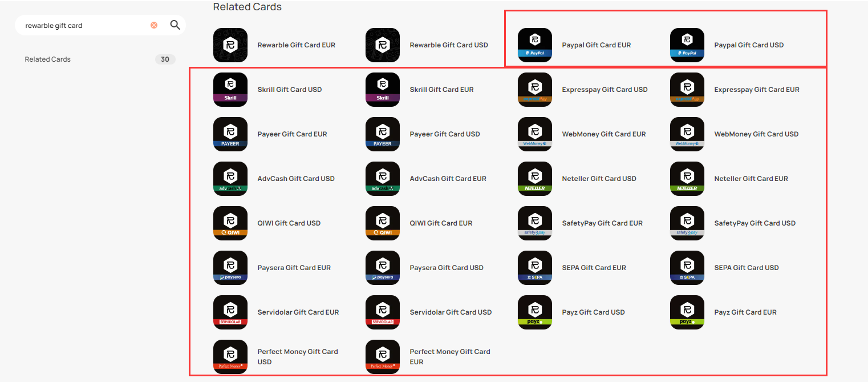The height and width of the screenshot is (382, 868).
Task: Clear the search field with the X icon
Action: [154, 25]
